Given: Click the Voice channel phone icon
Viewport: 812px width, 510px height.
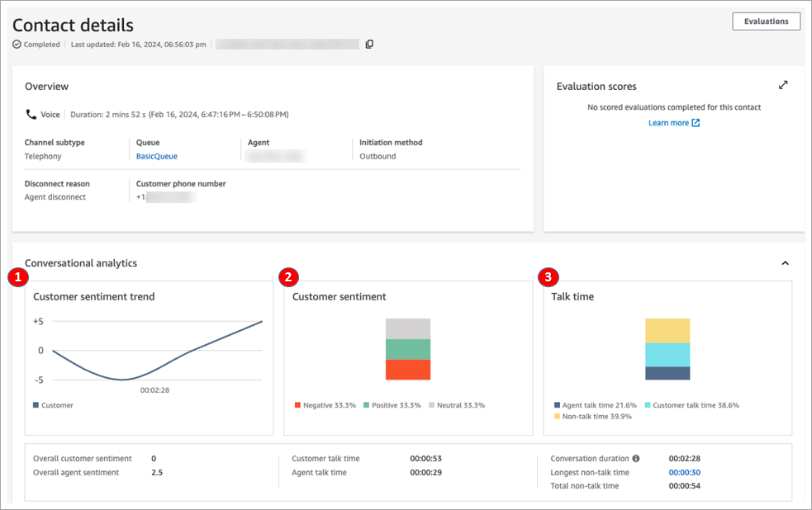Looking at the screenshot, I should click(31, 114).
